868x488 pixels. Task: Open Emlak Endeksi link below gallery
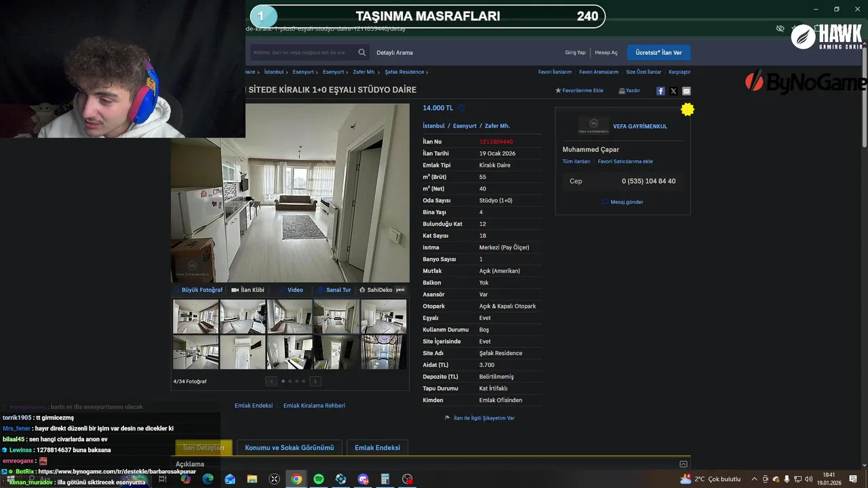(254, 405)
